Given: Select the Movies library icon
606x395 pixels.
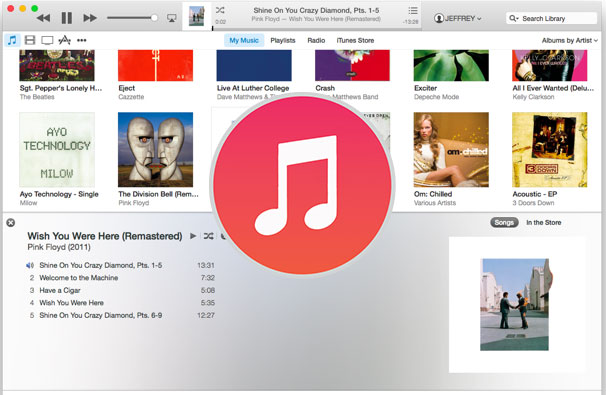Looking at the screenshot, I should click(x=30, y=40).
